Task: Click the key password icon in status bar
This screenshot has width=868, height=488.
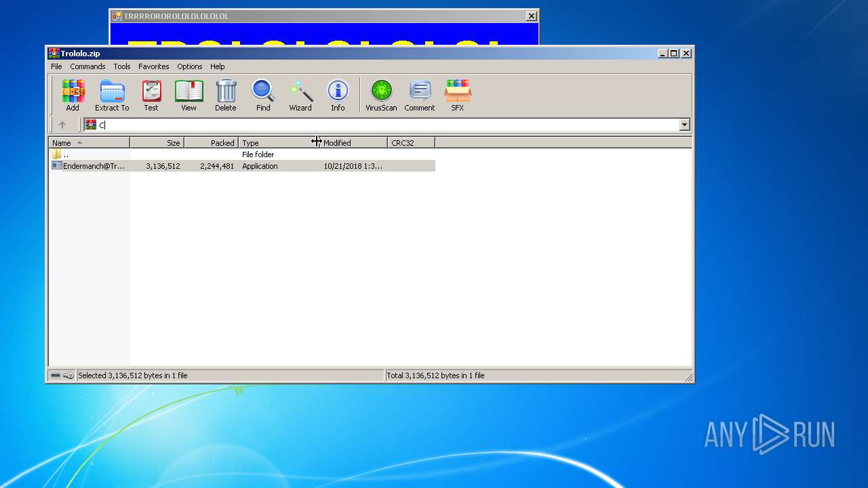Action: (x=68, y=375)
